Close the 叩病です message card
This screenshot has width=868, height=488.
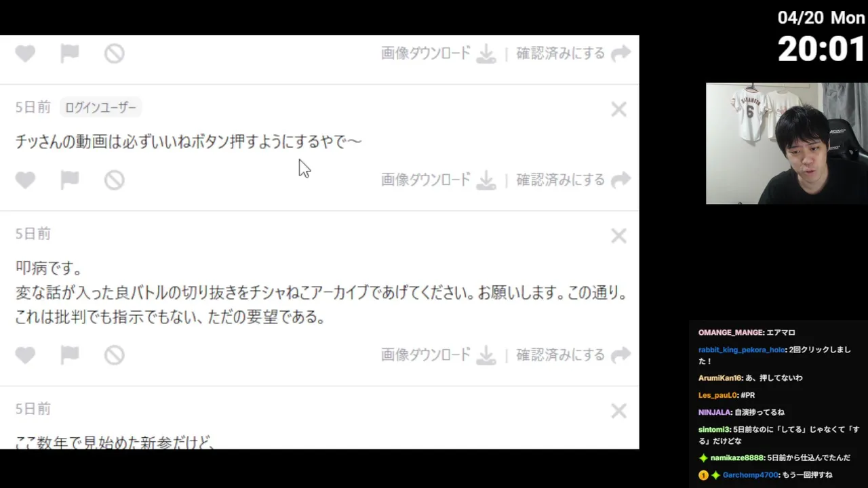tap(618, 236)
